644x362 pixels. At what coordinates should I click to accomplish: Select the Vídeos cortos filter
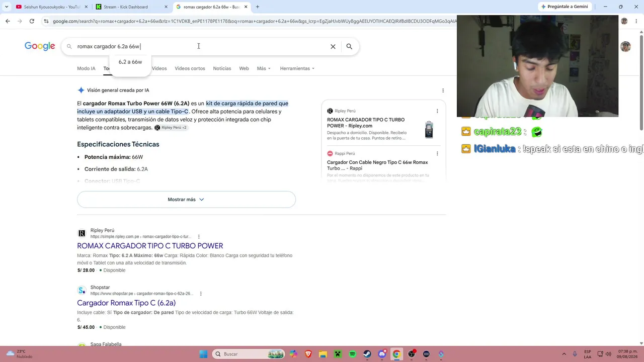tap(190, 68)
